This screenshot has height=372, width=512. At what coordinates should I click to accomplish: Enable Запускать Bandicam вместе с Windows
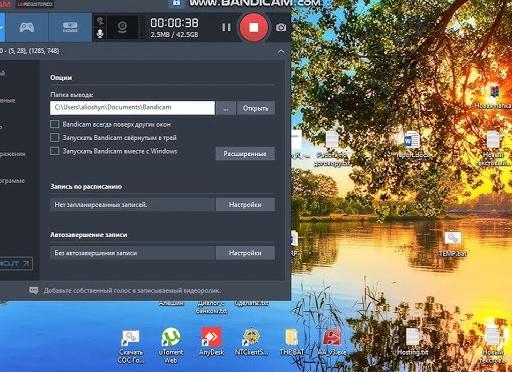coord(54,151)
